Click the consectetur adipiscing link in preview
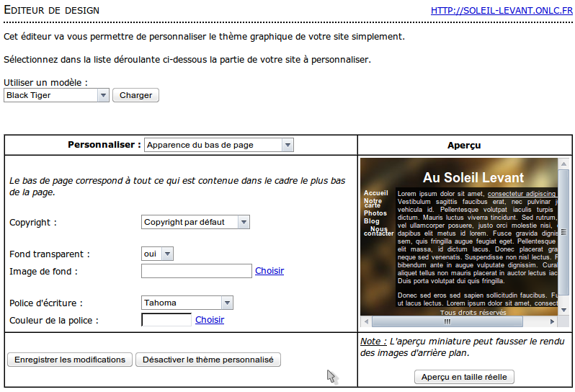 (x=522, y=194)
